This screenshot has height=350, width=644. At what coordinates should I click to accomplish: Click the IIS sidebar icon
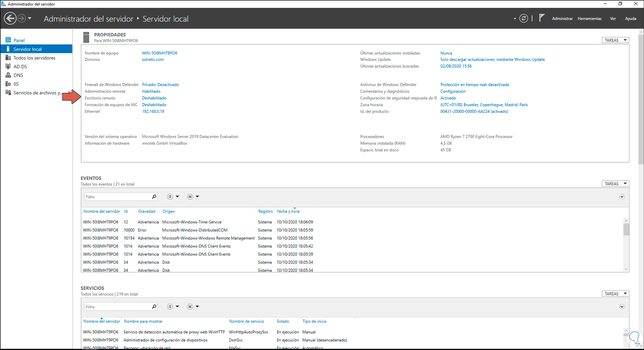(8, 84)
